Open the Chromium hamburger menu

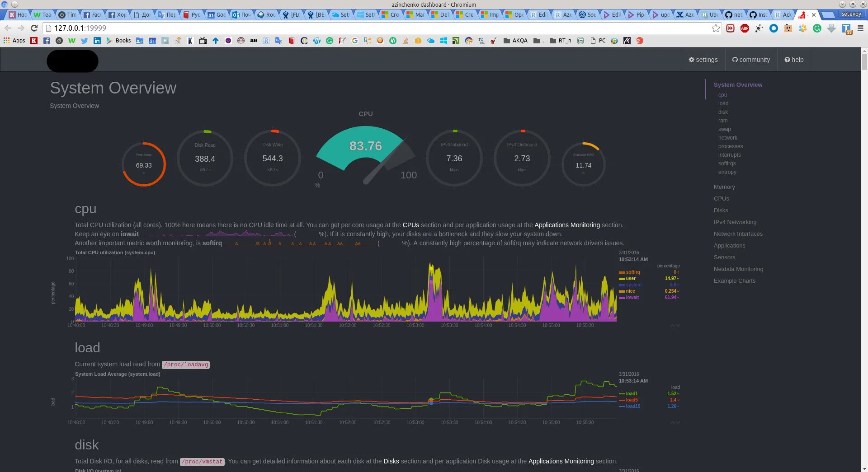pos(860,28)
